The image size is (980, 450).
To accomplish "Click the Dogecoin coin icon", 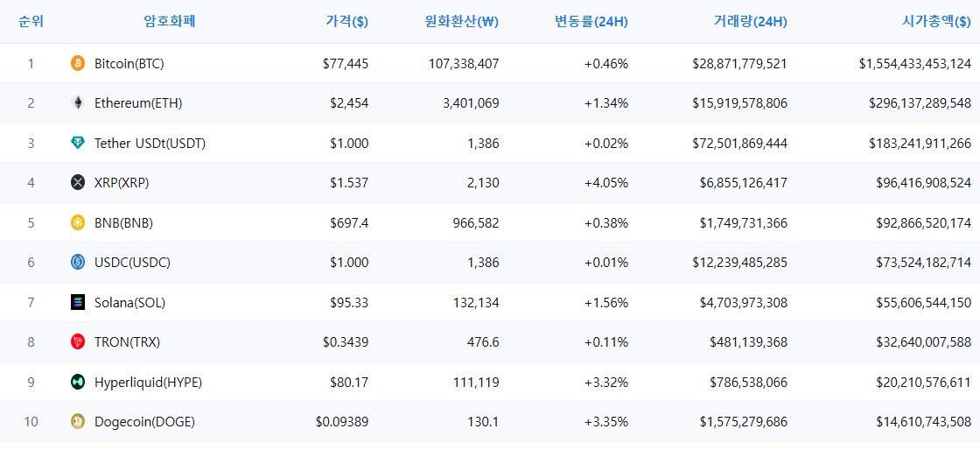I will pos(78,422).
